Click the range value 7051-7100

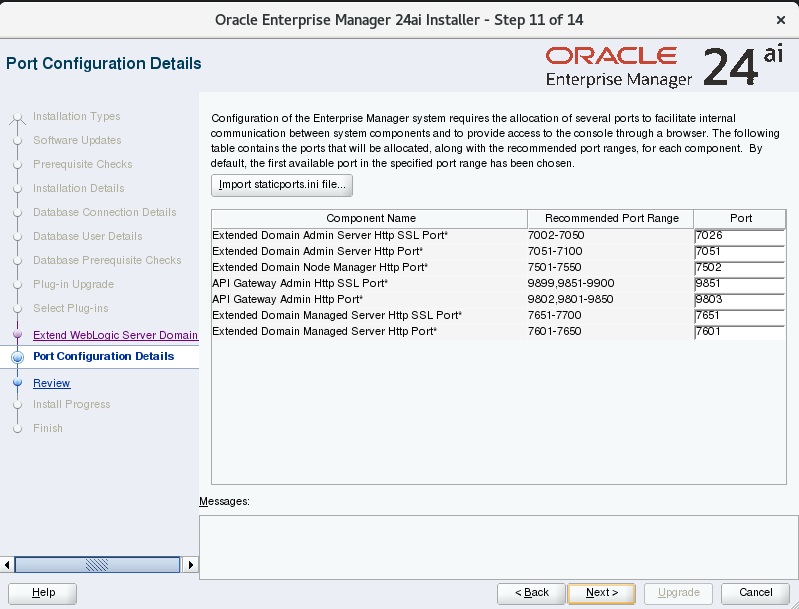tap(555, 252)
